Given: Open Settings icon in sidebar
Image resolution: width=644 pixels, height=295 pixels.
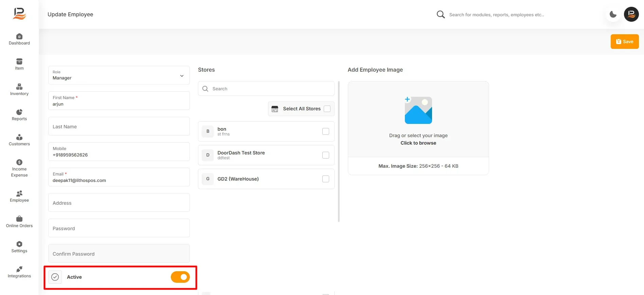Looking at the screenshot, I should tap(19, 244).
